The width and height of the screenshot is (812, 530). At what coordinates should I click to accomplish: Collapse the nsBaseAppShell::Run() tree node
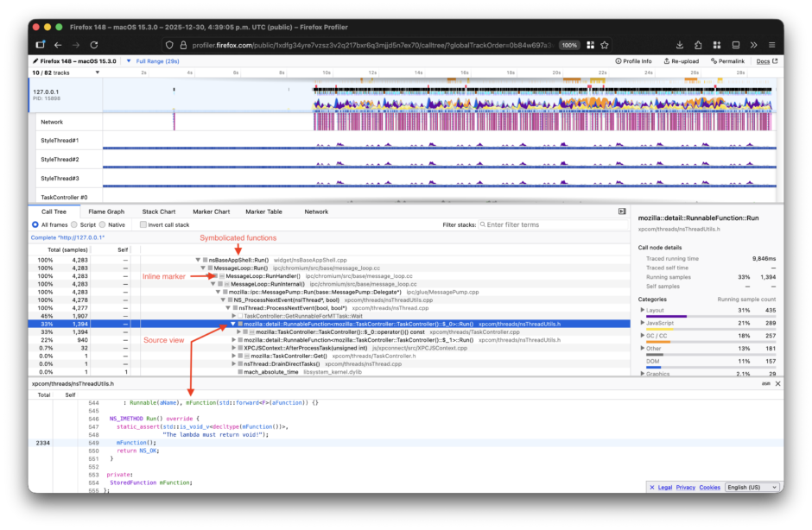(198, 260)
